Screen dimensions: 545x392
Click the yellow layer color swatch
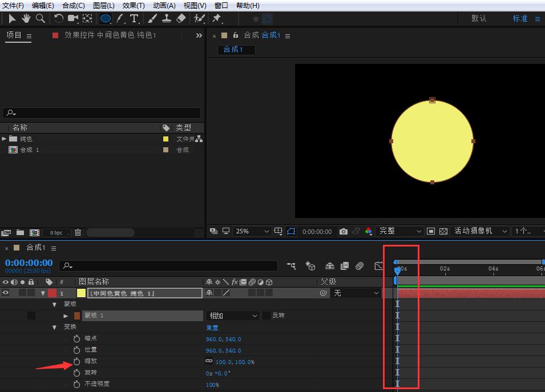pyautogui.click(x=81, y=293)
